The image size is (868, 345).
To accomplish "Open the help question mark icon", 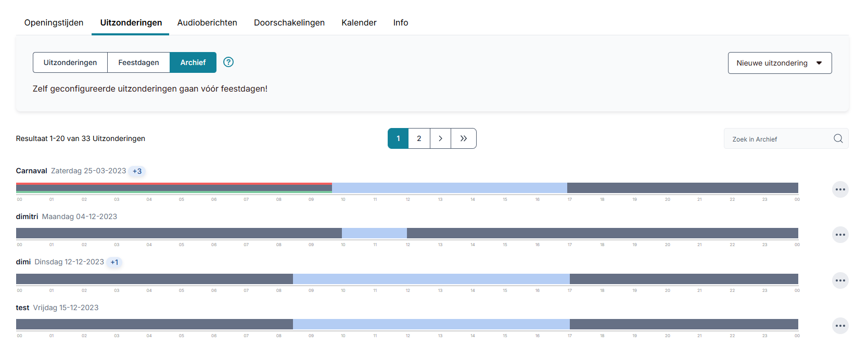I will tap(228, 62).
